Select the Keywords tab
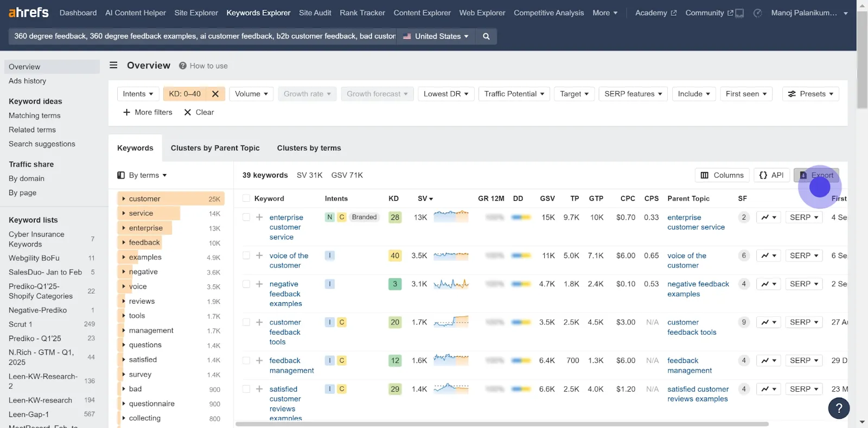This screenshot has height=428, width=868. coord(135,148)
